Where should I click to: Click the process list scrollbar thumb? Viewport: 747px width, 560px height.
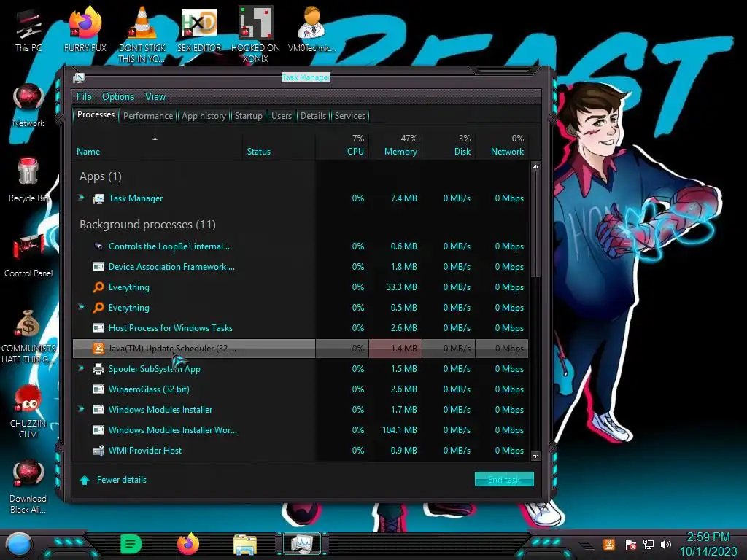(536, 224)
